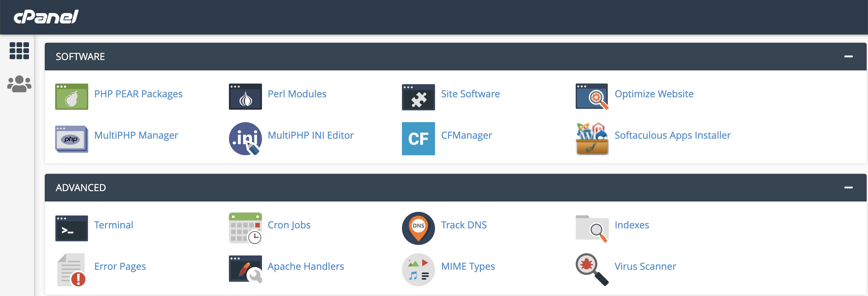The width and height of the screenshot is (868, 296).
Task: Open the MultiPHP INI Editor link
Action: click(311, 135)
